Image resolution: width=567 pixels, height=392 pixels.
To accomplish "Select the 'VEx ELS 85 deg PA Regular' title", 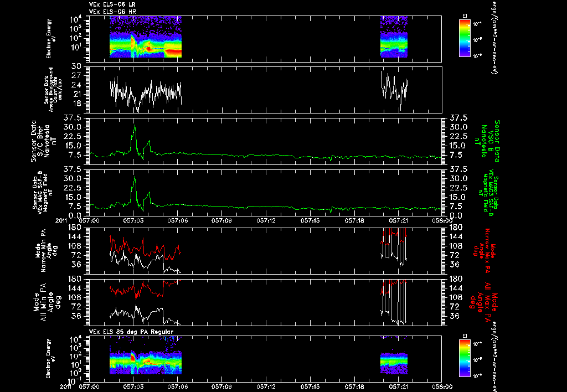I will [131, 332].
